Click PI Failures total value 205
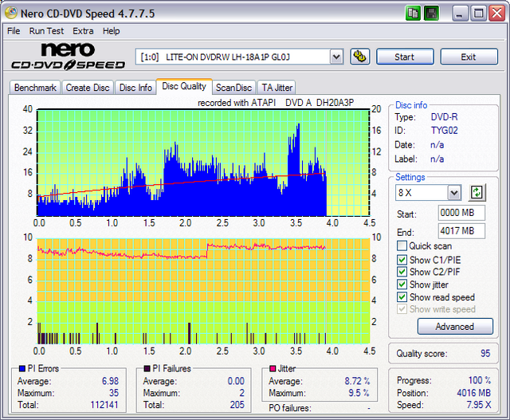The width and height of the screenshot is (510, 420). (x=237, y=405)
